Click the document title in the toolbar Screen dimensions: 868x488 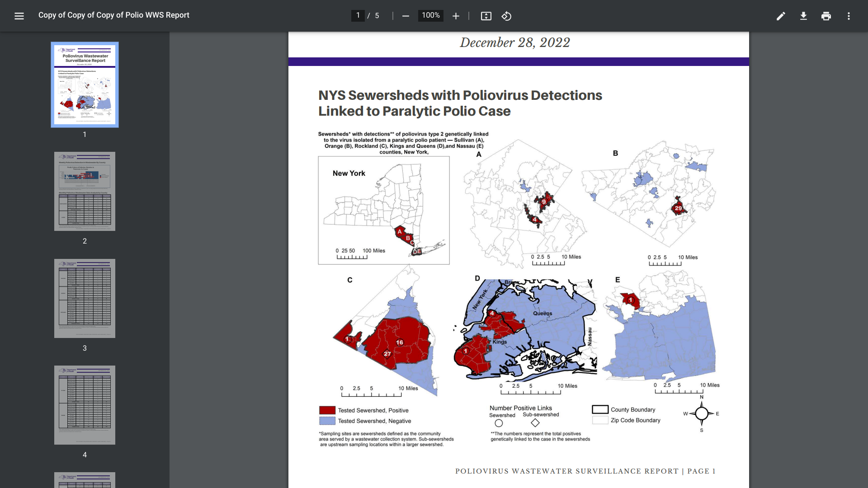114,15
